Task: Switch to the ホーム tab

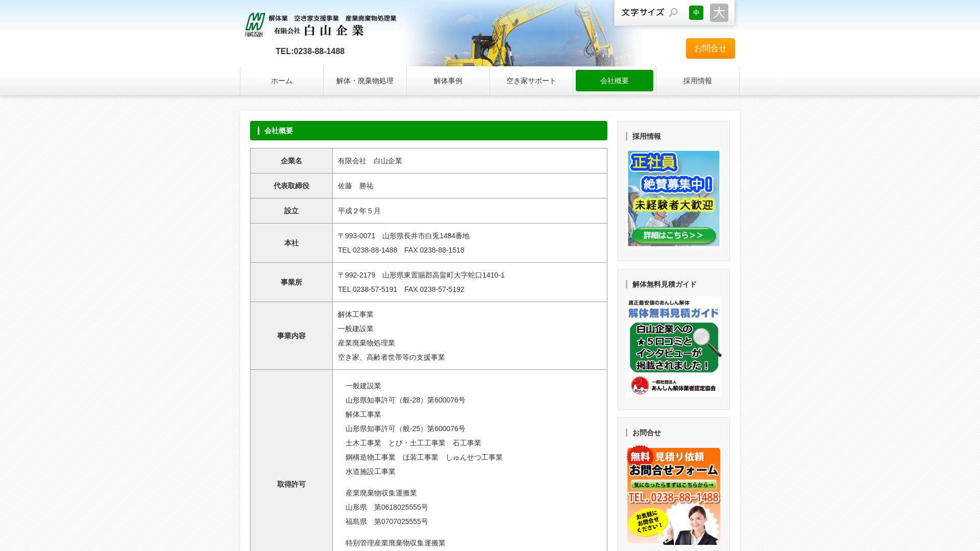Action: [281, 80]
